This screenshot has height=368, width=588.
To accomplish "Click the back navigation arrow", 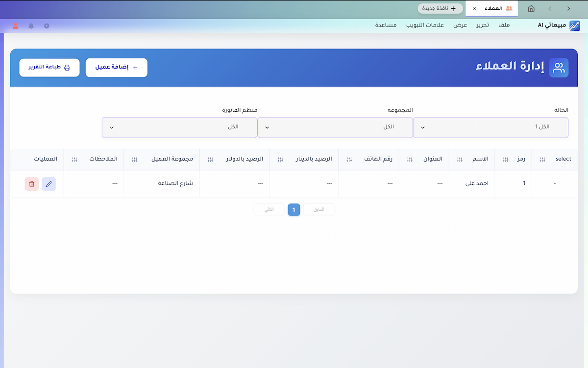I will click(x=551, y=8).
